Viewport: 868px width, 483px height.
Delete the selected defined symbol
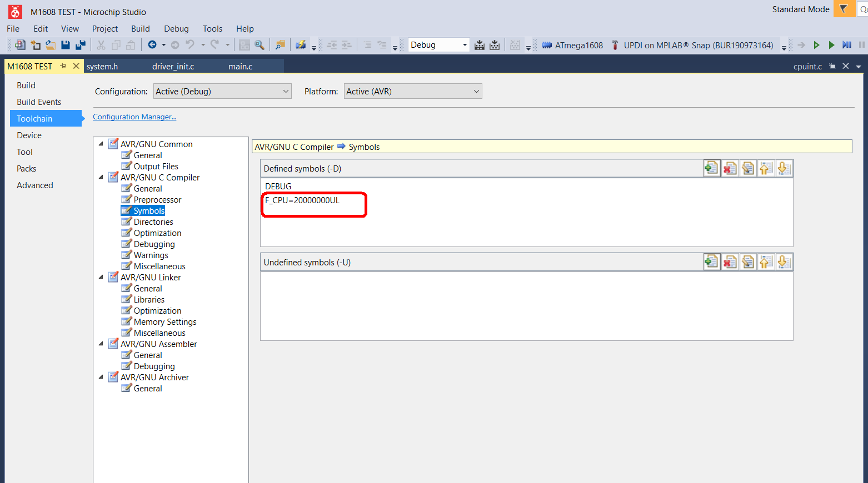[730, 168]
